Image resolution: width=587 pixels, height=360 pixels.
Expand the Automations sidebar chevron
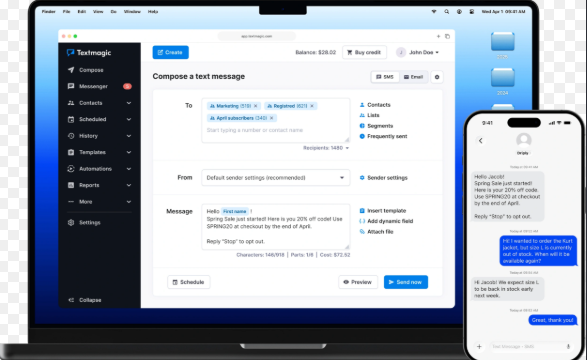coord(129,169)
